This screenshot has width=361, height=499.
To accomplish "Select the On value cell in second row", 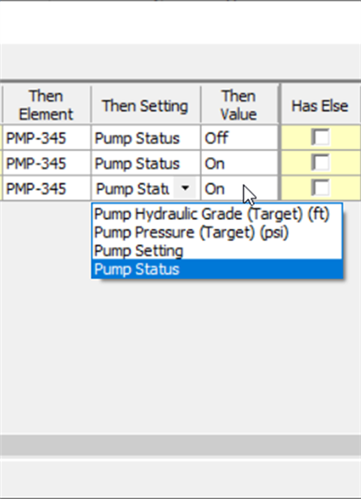I will 239,163.
